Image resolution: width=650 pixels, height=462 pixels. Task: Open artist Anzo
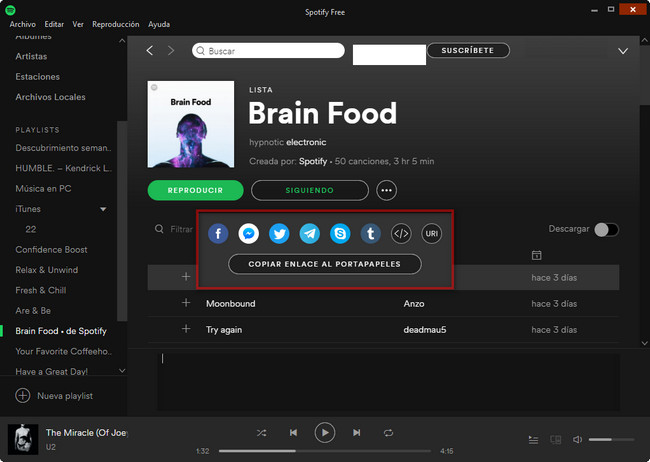pos(414,304)
